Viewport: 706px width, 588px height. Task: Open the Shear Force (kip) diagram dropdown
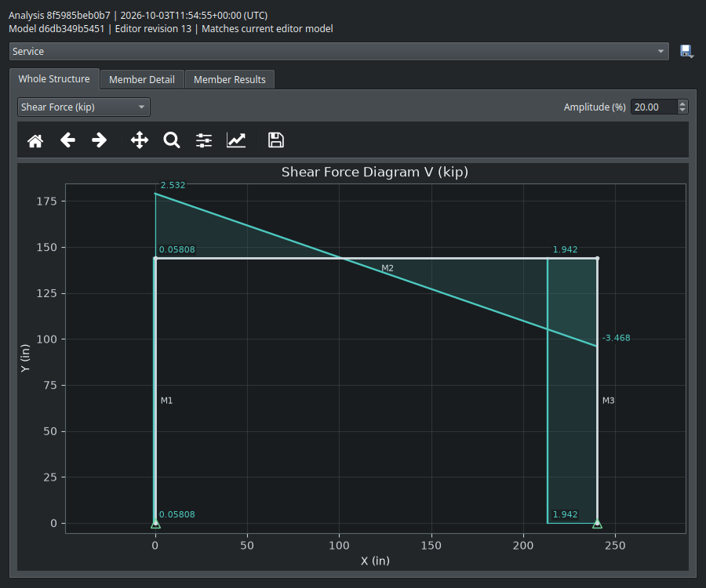tap(84, 107)
